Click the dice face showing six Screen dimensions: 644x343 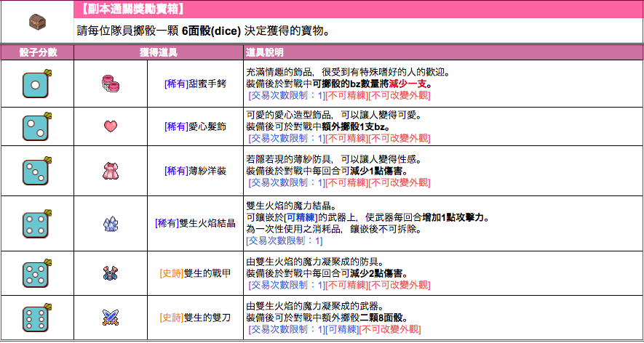[x=37, y=318]
